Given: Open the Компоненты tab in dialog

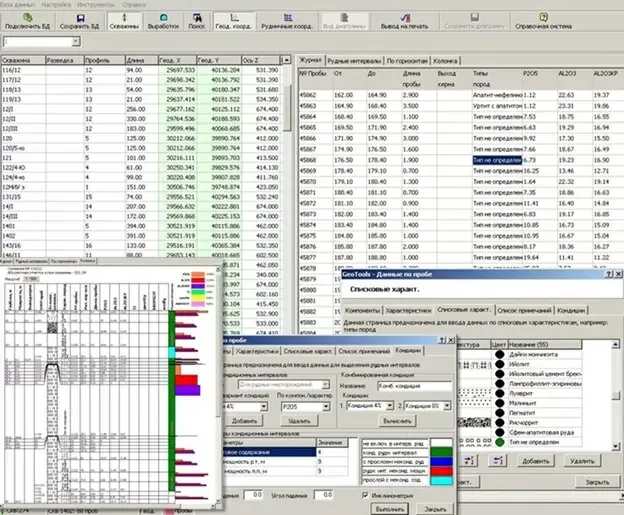Looking at the screenshot, I should tap(363, 310).
